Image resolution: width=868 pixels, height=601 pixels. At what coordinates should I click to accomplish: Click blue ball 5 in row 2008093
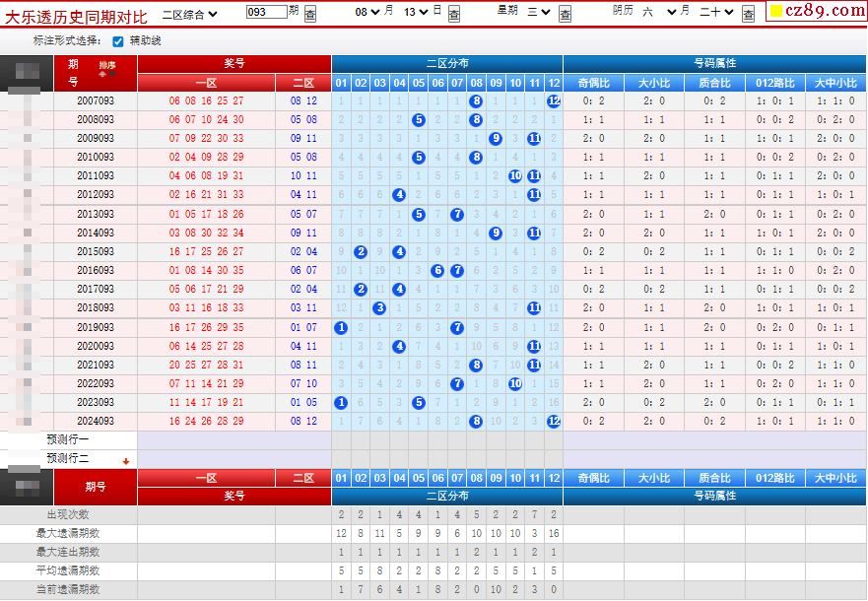click(x=419, y=120)
